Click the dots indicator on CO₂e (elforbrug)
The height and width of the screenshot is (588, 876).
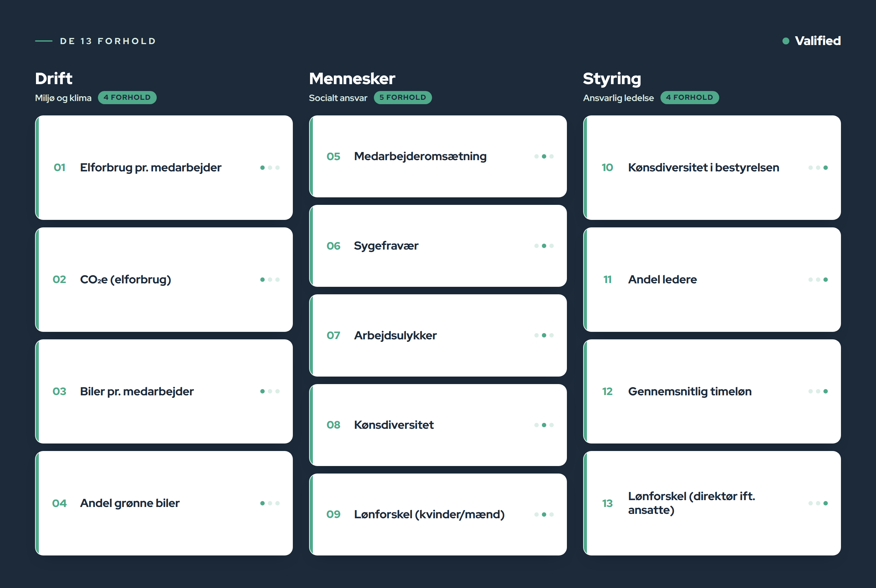[270, 279]
